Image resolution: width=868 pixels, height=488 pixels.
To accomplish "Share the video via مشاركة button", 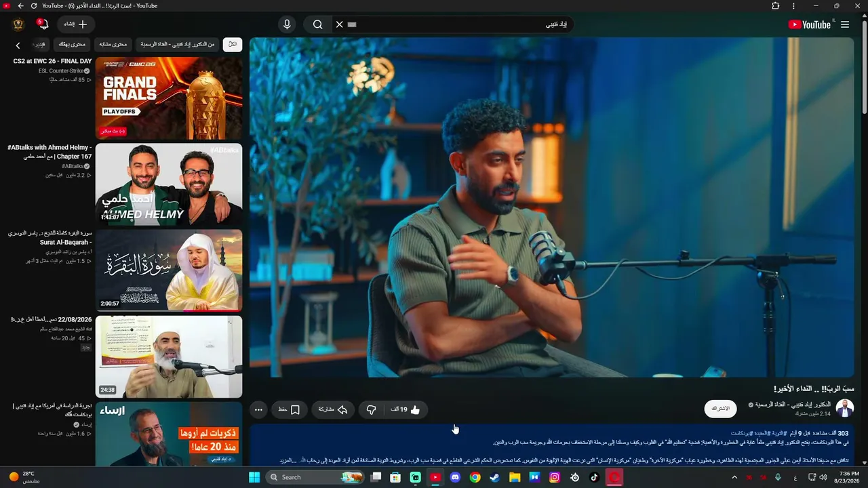I will (332, 409).
